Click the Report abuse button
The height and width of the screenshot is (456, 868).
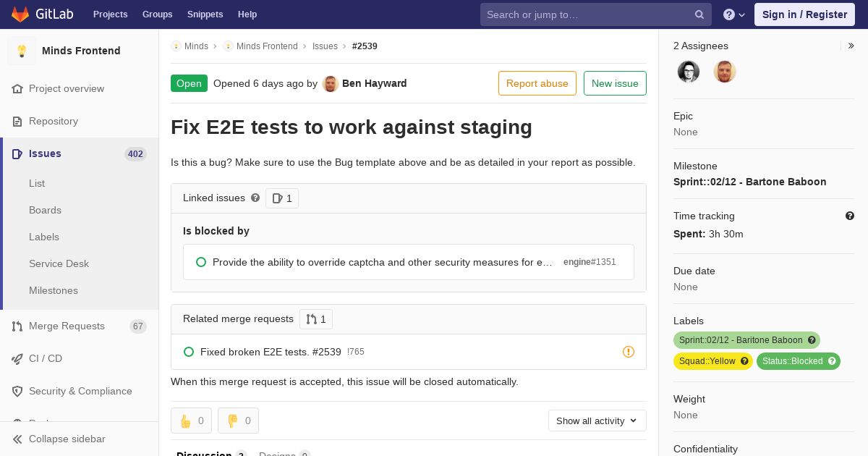pyautogui.click(x=537, y=83)
